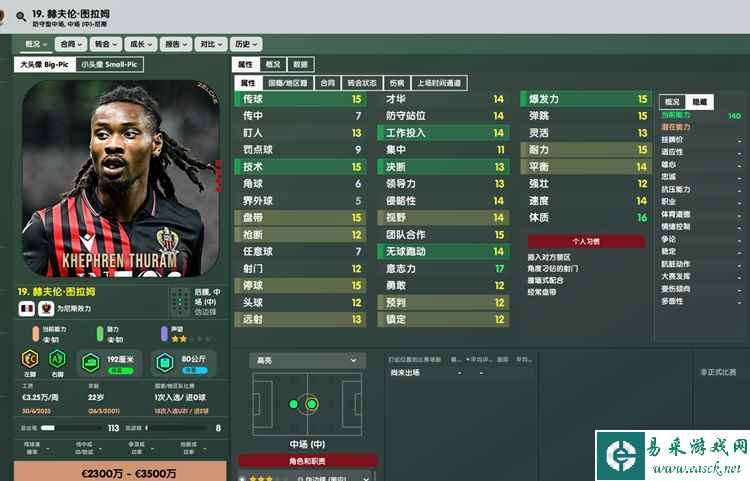The width and height of the screenshot is (750, 481).
Task: Click the mini pitch positions icon
Action: (x=180, y=302)
